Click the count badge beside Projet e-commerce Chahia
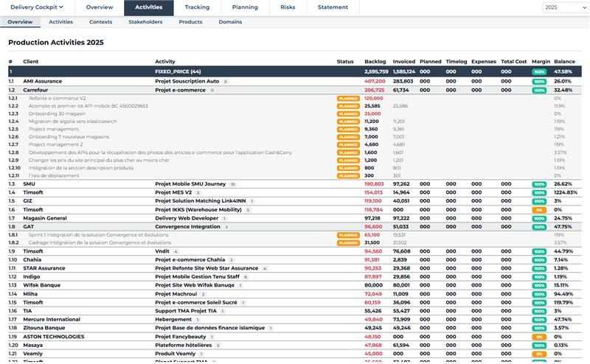 232,260
